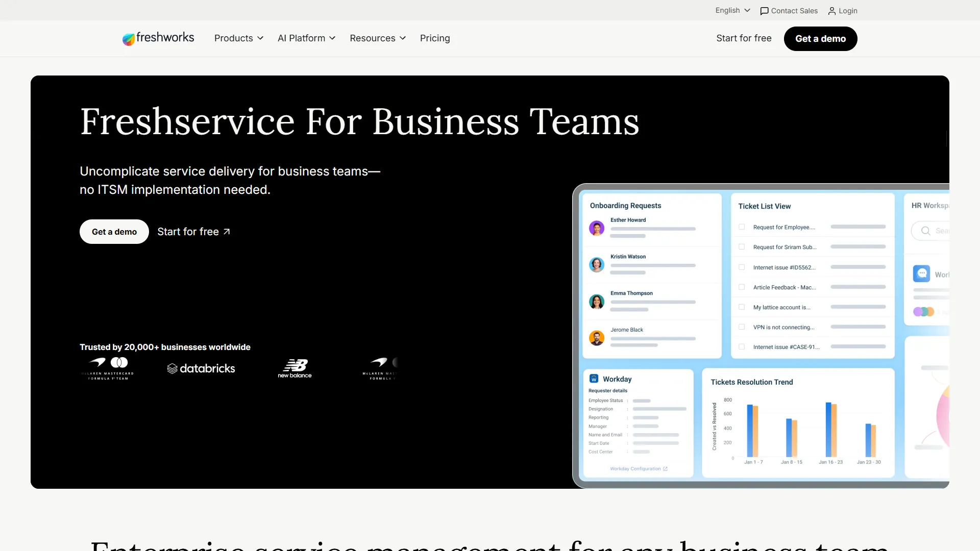Click the Jan 8 - 15 axis label
Screen dimensions: 980x551
[791, 462]
